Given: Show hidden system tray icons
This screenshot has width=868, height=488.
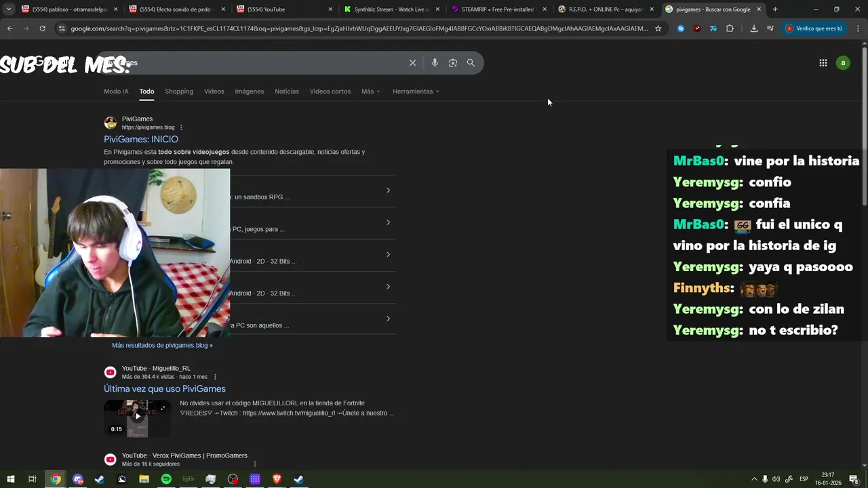Looking at the screenshot, I should (753, 479).
